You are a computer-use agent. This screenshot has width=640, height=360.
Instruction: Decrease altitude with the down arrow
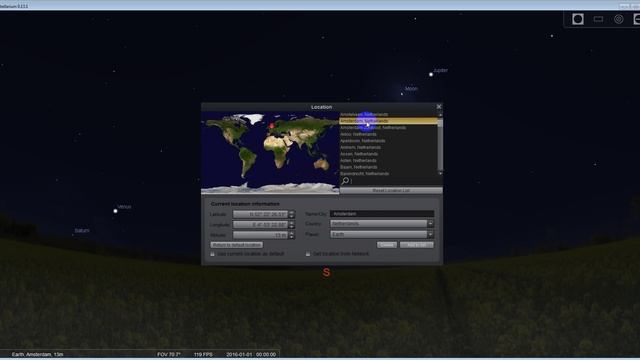[291, 237]
